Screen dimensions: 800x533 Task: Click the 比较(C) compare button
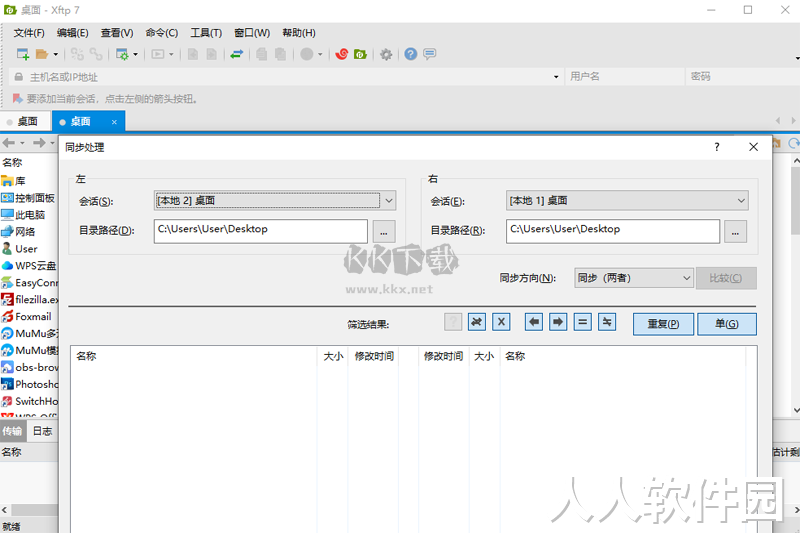(726, 278)
